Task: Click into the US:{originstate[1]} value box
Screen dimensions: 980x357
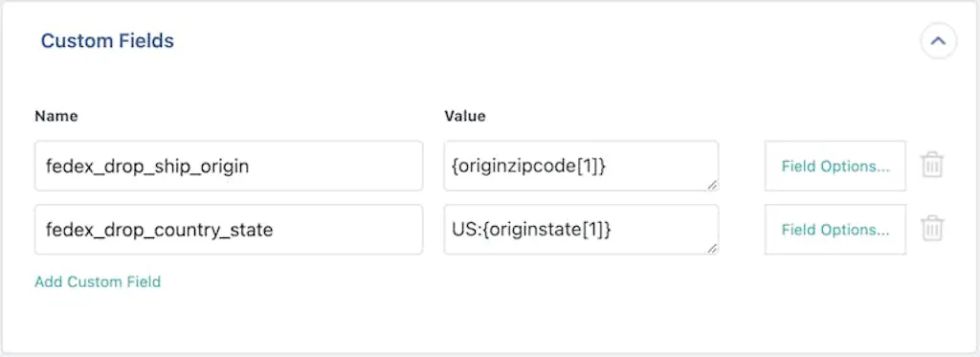Action: (581, 230)
